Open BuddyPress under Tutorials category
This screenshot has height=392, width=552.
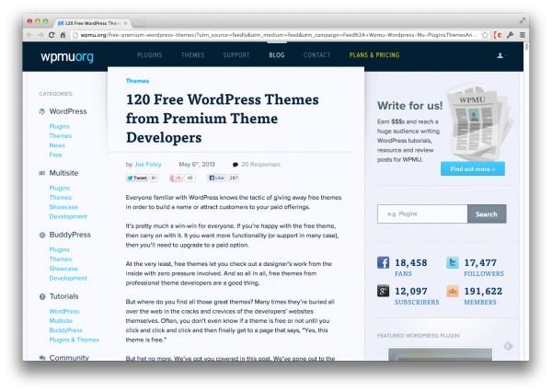click(66, 330)
